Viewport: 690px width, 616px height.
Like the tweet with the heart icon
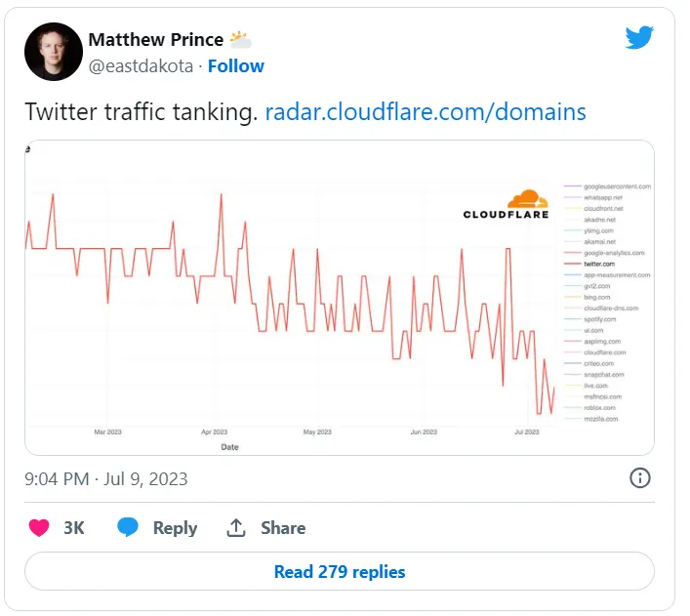tap(39, 528)
